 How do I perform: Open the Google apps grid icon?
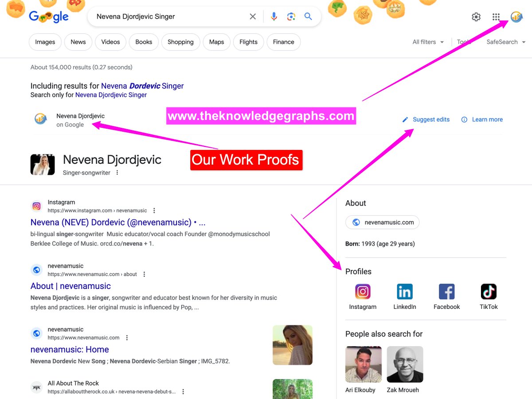pos(496,17)
